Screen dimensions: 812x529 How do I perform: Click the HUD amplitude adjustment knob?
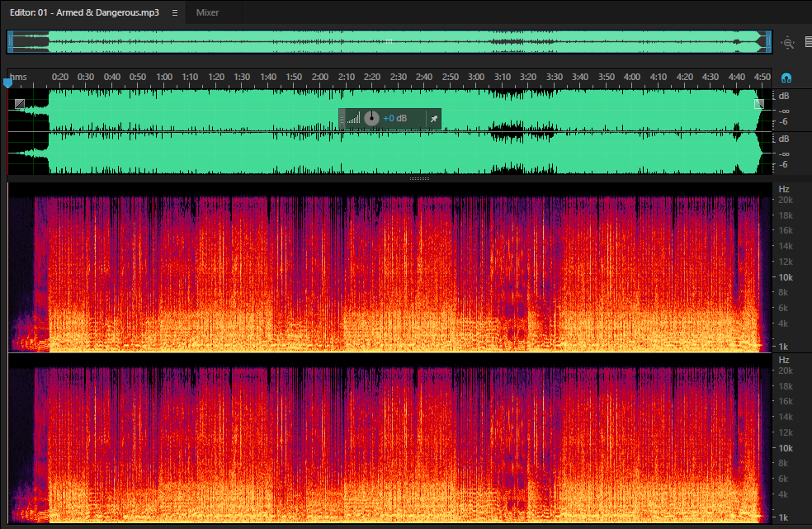tap(371, 119)
